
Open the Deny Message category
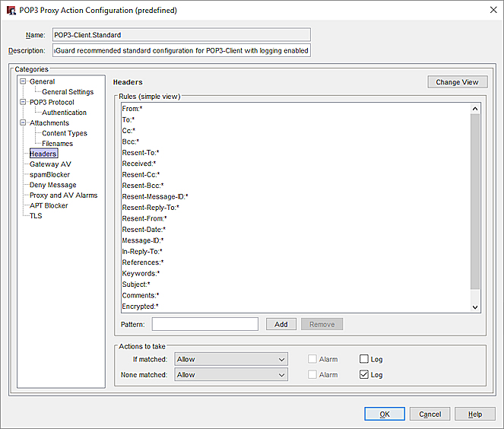pyautogui.click(x=53, y=185)
